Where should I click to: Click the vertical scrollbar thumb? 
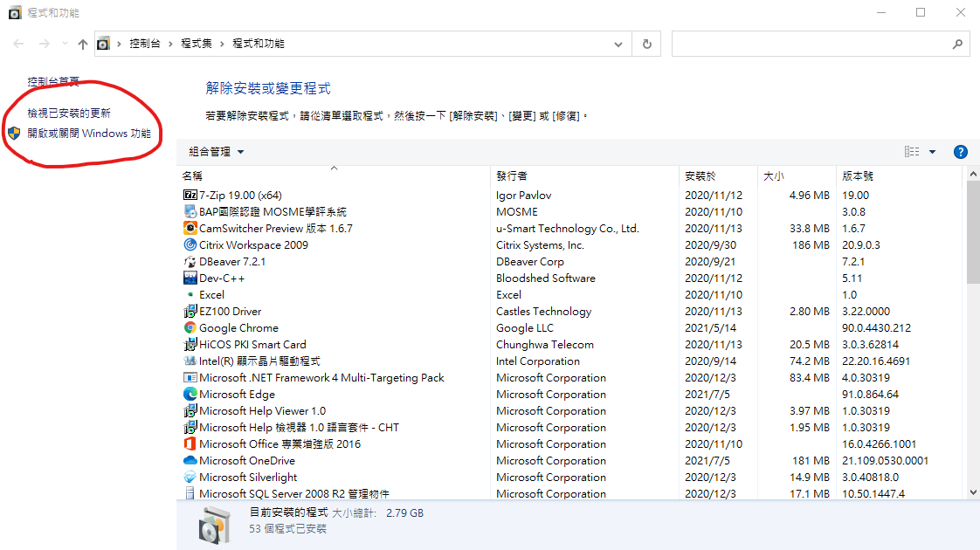973,232
